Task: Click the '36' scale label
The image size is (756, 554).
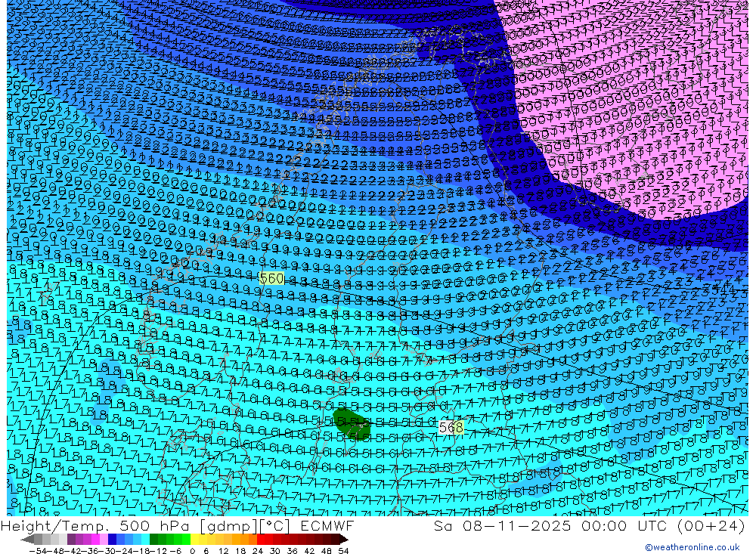Action: tap(292, 551)
